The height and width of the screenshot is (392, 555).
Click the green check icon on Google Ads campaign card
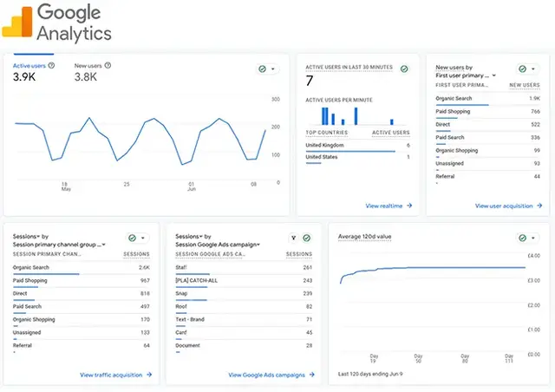coord(307,238)
